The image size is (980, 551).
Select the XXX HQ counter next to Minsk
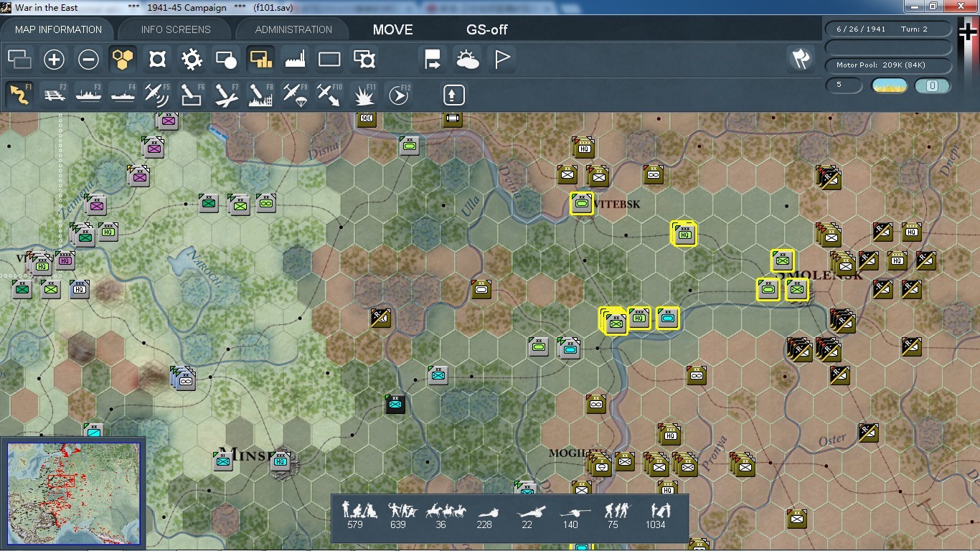(x=281, y=461)
